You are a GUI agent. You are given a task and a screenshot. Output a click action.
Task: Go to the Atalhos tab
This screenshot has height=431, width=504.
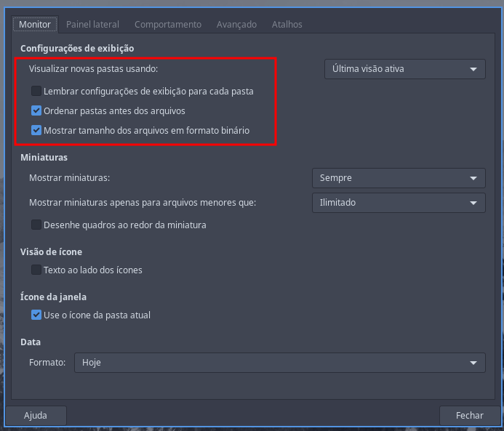coord(287,24)
